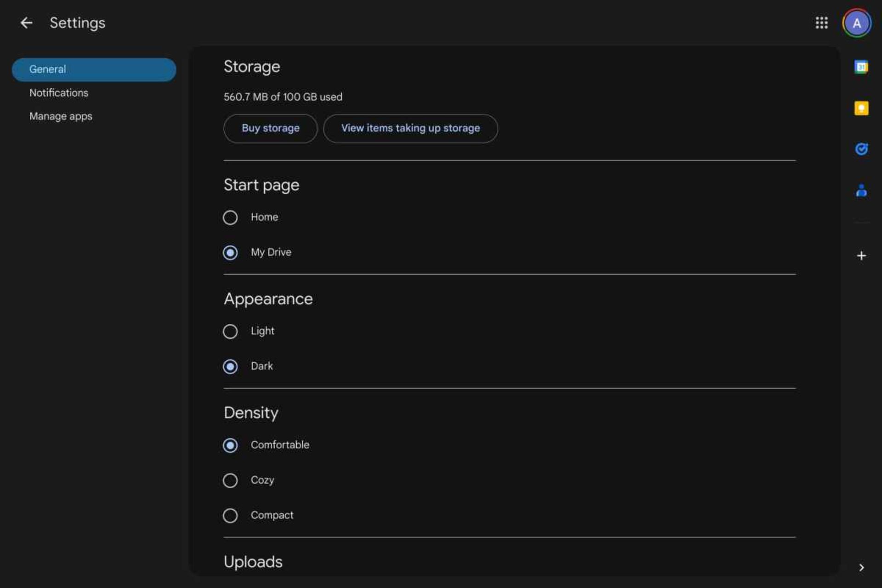Click View items taking up storage
Screen dimensions: 882x588
point(411,128)
